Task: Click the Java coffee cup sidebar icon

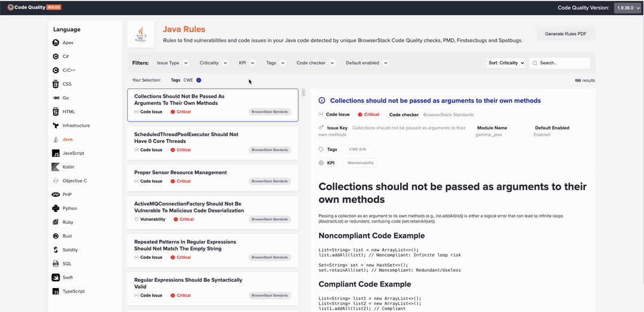Action: click(x=55, y=140)
